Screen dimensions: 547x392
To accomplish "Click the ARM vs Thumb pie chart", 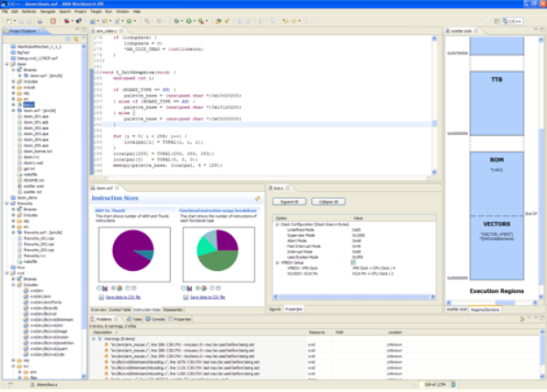I will tap(133, 250).
